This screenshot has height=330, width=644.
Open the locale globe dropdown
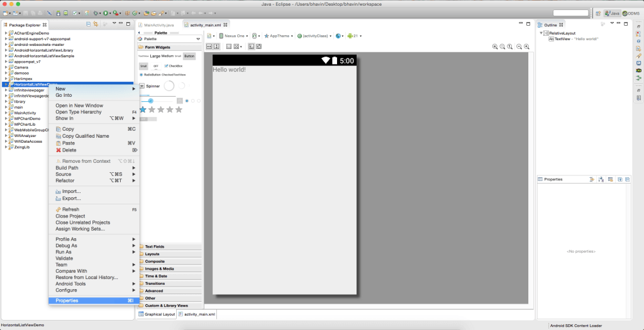[x=339, y=36]
